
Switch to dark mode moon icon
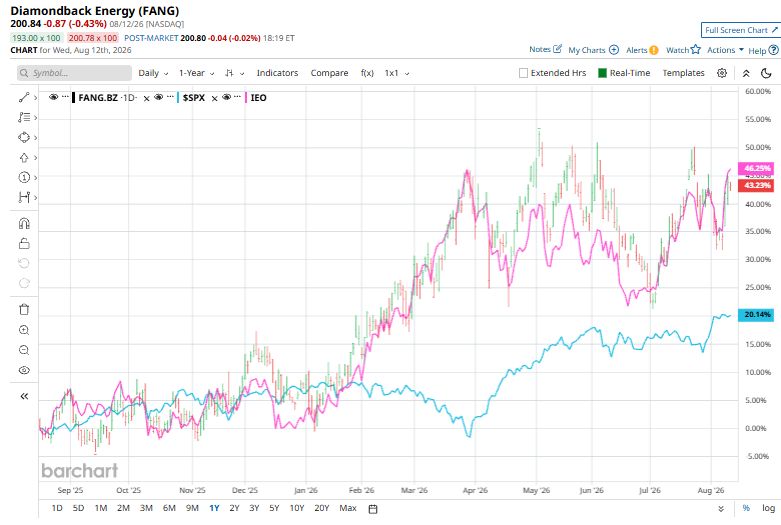coord(766,73)
